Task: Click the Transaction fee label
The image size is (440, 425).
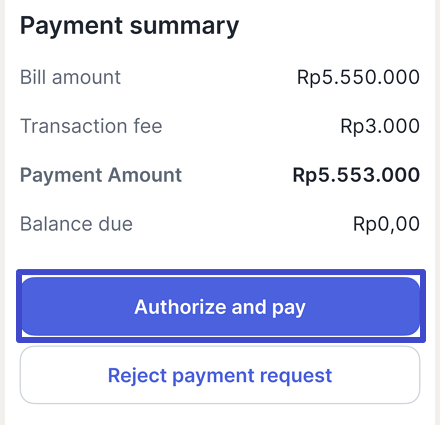Action: (91, 126)
